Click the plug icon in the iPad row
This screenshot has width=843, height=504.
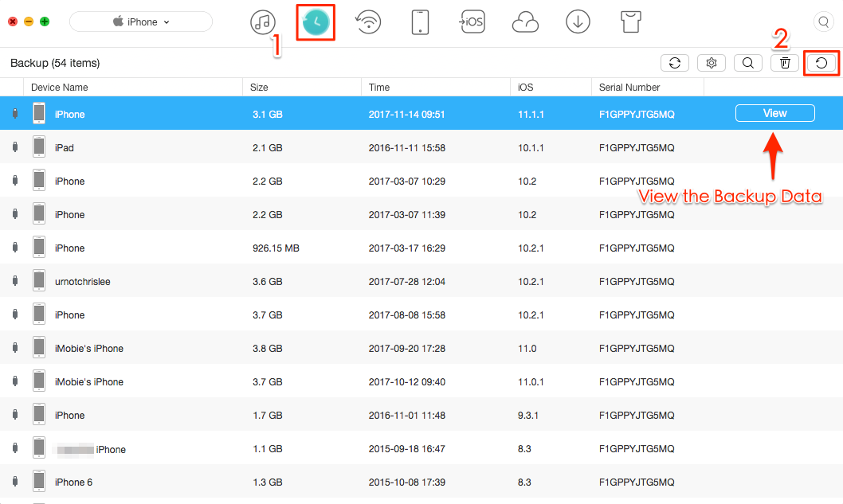tap(15, 147)
